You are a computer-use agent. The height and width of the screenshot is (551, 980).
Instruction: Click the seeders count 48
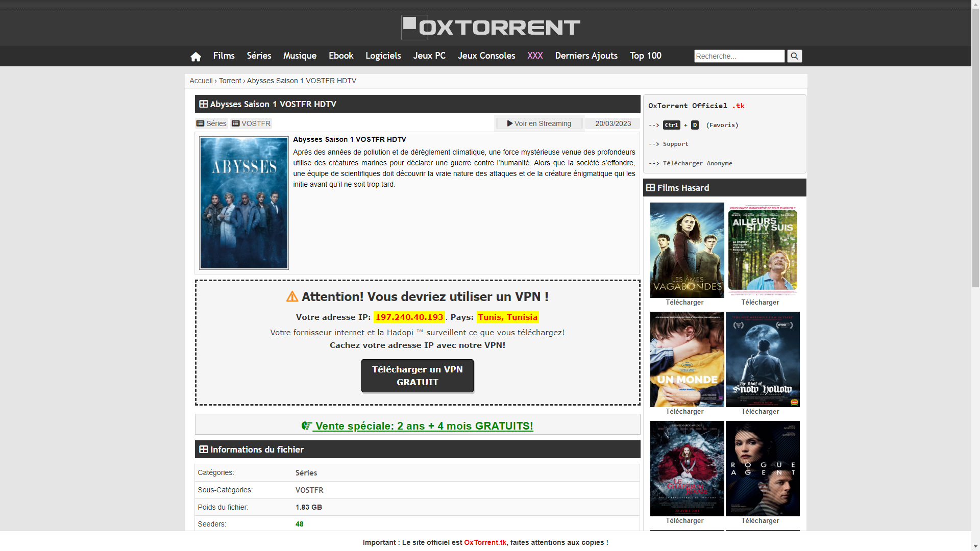pos(300,524)
